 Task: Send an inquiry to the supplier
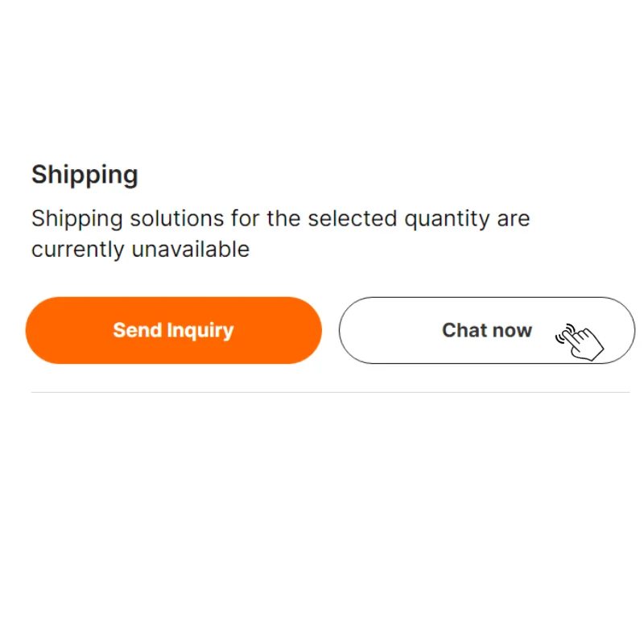coord(173,330)
